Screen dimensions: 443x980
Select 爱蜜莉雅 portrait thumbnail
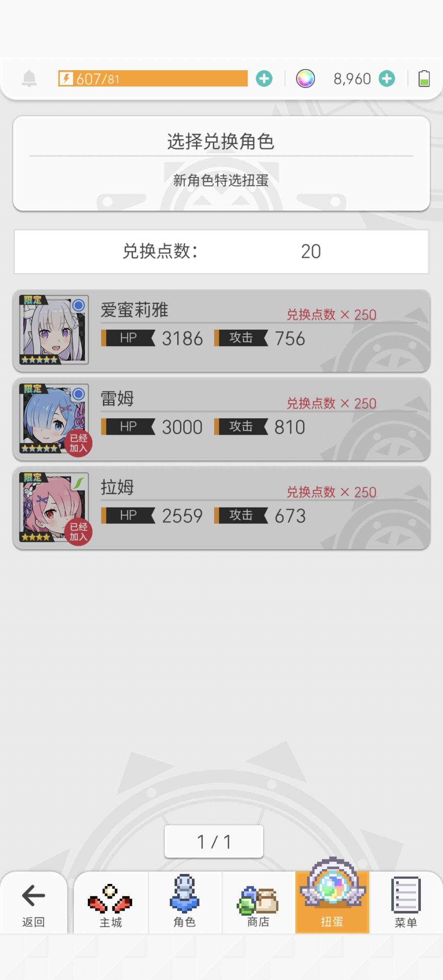(54, 330)
